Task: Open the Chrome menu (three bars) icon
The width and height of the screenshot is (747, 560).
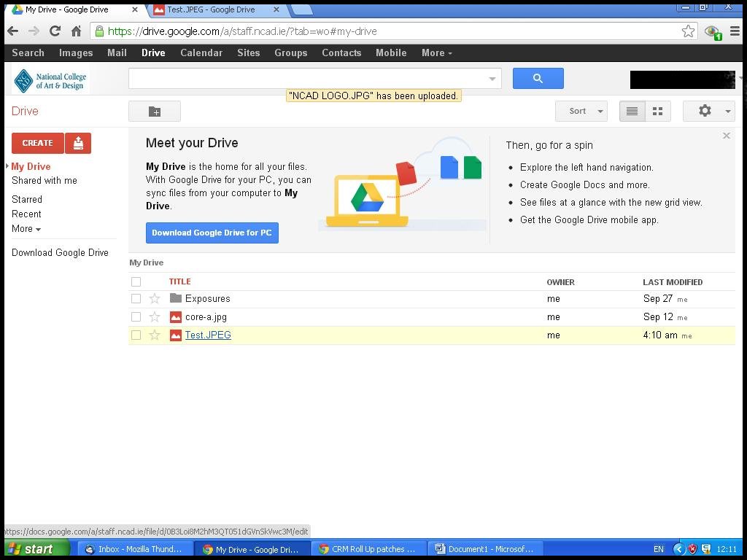Action: point(735,31)
